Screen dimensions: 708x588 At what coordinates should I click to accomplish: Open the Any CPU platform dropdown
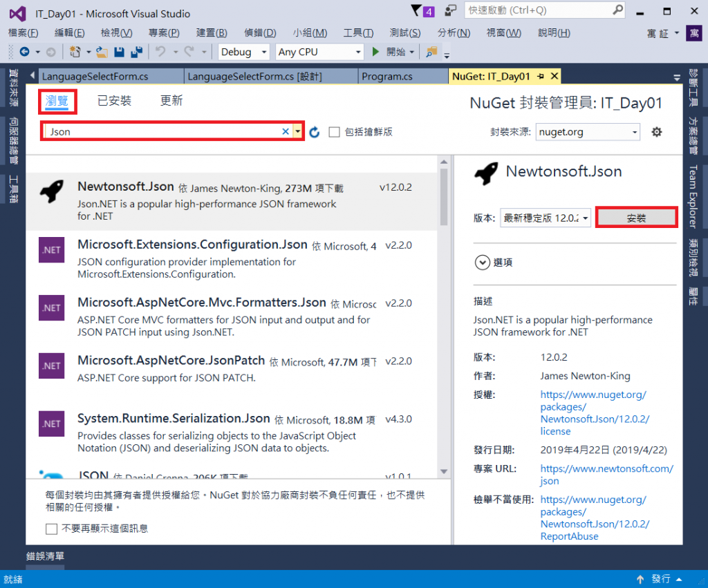[x=319, y=52]
